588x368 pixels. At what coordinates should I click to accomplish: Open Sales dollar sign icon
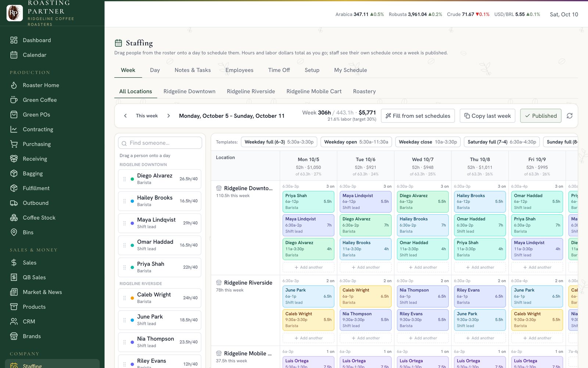point(14,262)
